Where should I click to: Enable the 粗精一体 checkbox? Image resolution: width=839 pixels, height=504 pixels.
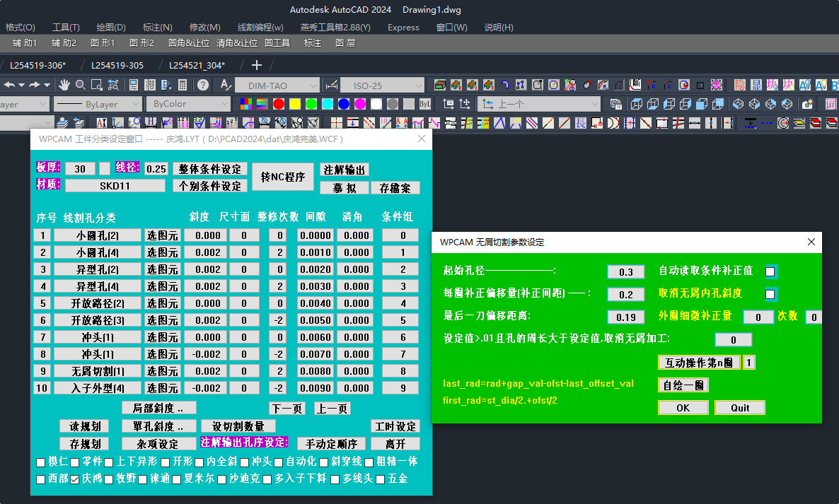click(369, 462)
